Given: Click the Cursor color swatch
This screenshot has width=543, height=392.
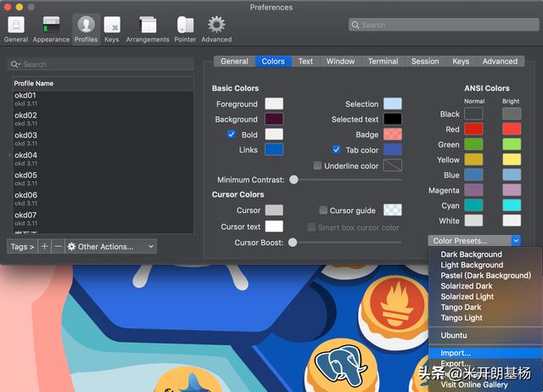Looking at the screenshot, I should click(x=274, y=210).
